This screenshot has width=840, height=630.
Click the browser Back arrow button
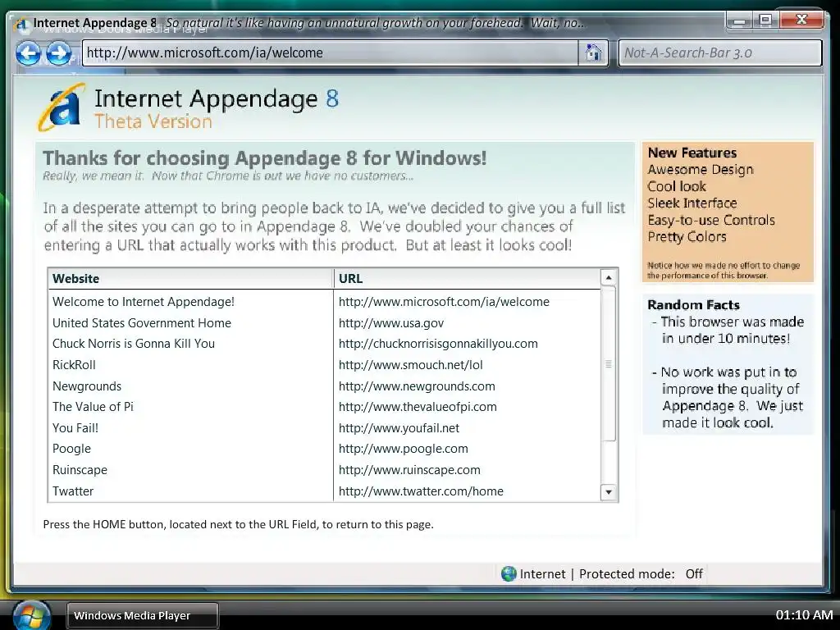(x=28, y=53)
